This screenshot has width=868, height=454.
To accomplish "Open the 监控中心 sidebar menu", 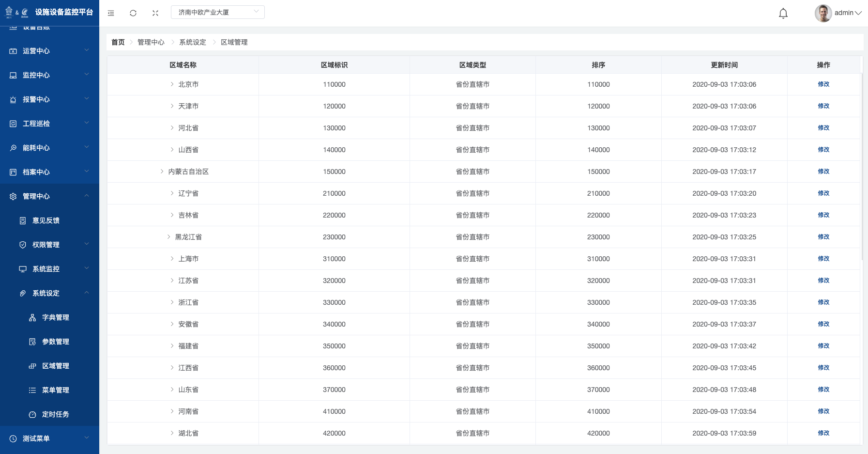I will 49,75.
